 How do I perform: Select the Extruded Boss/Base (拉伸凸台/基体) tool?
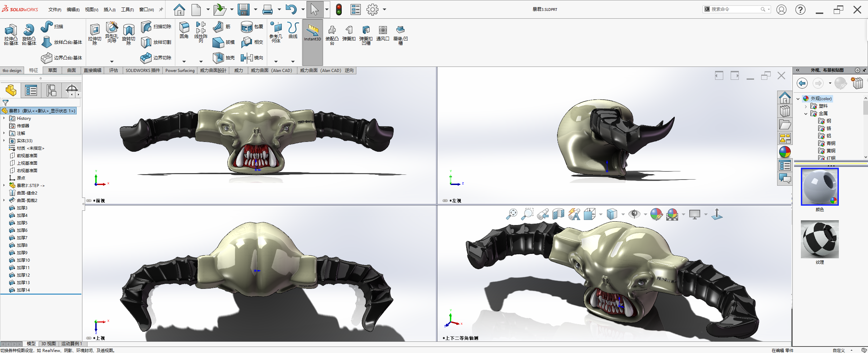click(x=11, y=34)
